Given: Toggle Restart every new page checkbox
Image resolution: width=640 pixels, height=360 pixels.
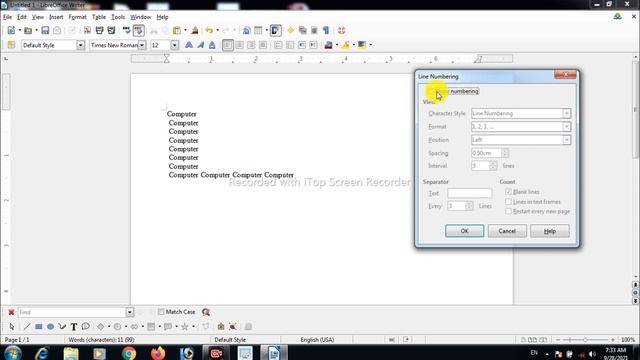Looking at the screenshot, I should pyautogui.click(x=508, y=211).
